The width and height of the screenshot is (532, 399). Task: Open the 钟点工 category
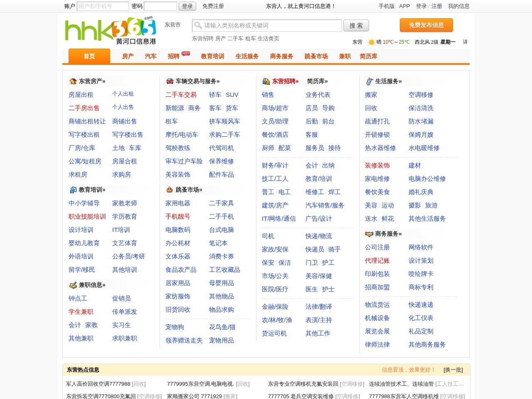pyautogui.click(x=78, y=298)
